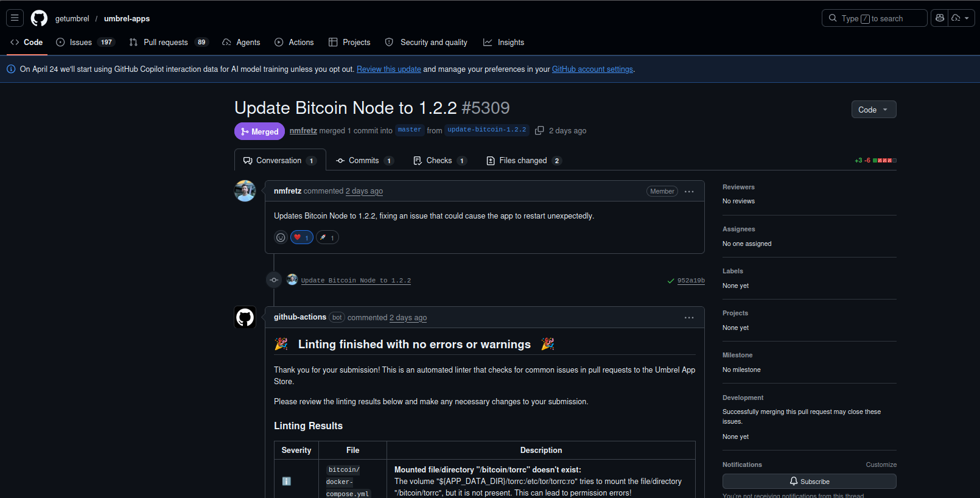Open GitHub account settings link

click(592, 69)
